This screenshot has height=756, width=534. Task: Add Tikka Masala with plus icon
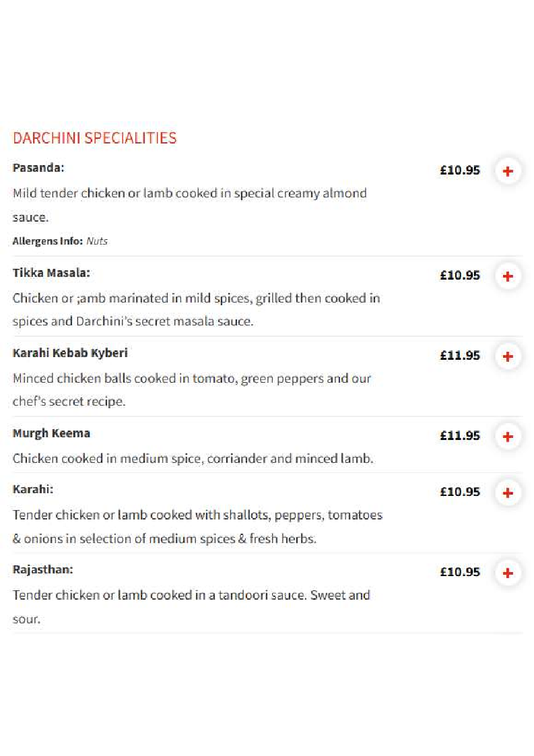[x=508, y=276]
